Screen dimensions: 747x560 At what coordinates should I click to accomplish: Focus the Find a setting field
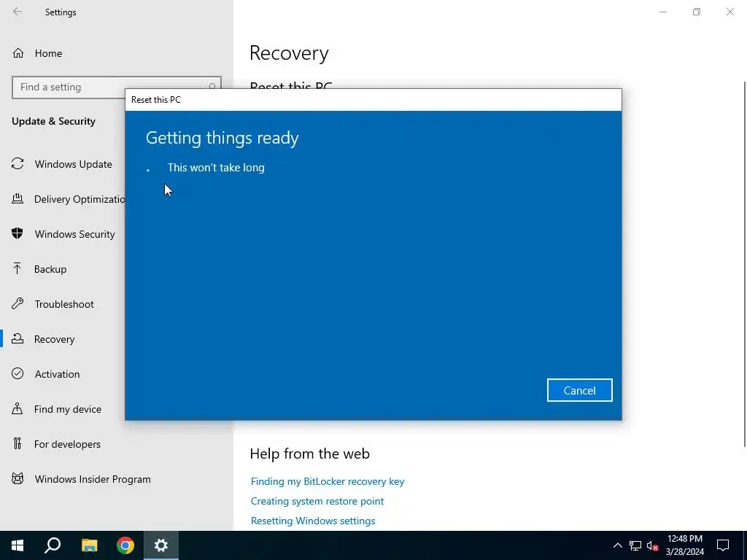coord(116,87)
